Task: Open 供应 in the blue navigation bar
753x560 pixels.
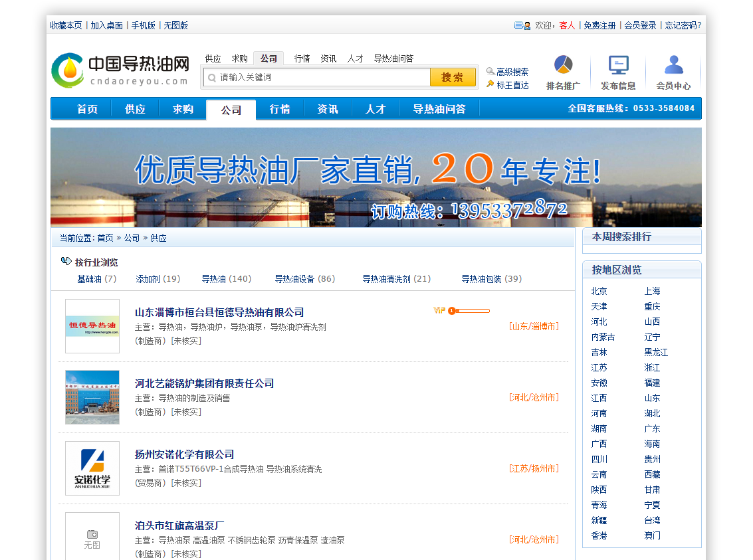Action: 136,109
